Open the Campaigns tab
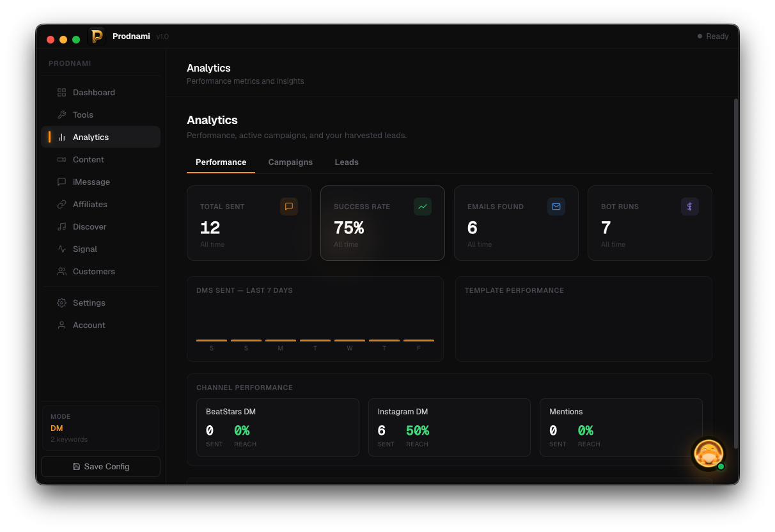 290,162
